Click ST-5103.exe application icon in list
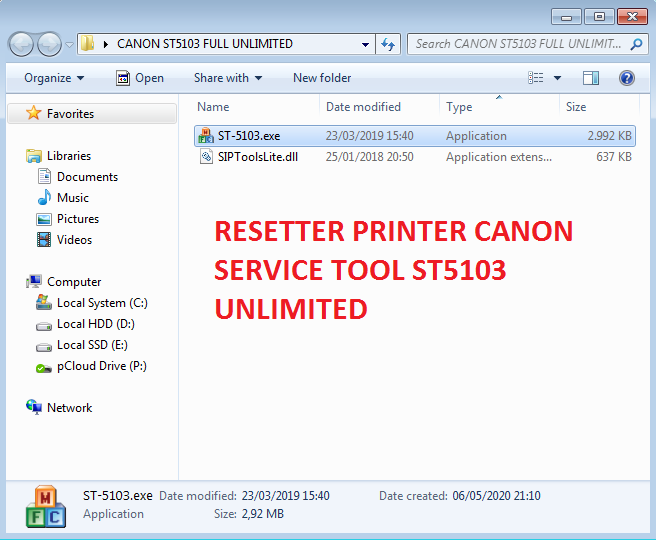Screen dimensions: 656x540 tap(206, 136)
